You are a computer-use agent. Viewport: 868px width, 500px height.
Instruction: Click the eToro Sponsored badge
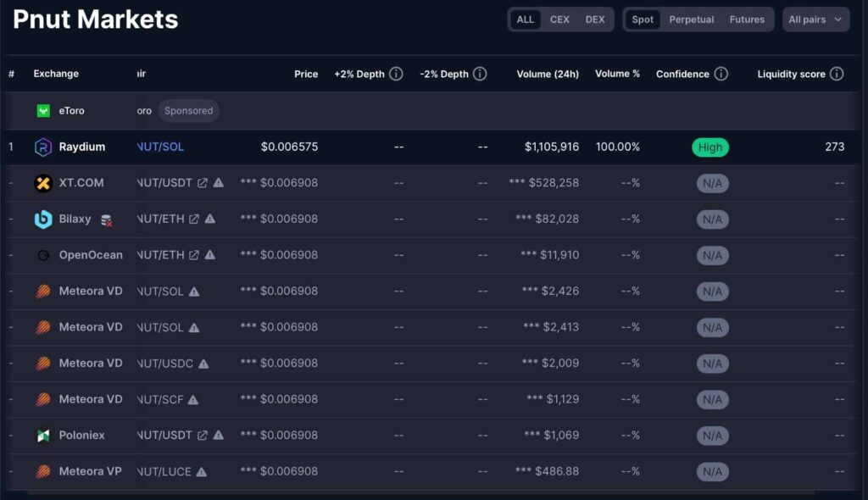pos(188,111)
